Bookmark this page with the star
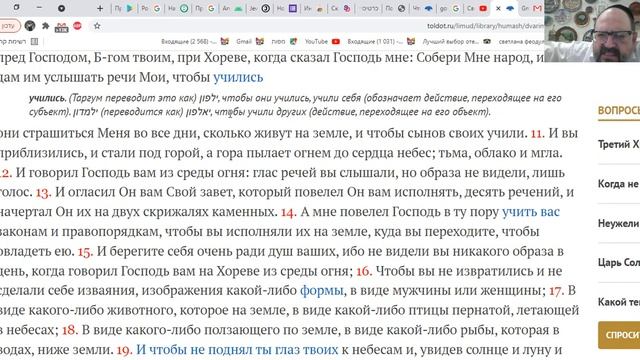This screenshot has width=640, height=360. (97, 26)
